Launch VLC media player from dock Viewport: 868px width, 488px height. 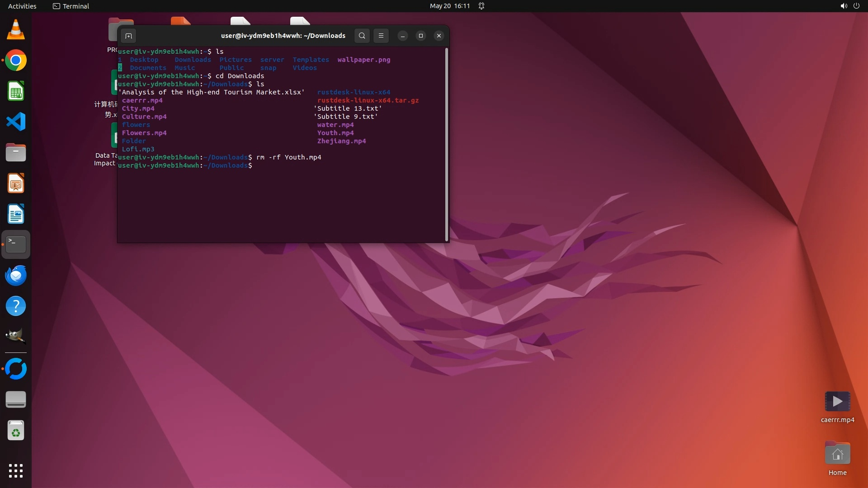16,30
